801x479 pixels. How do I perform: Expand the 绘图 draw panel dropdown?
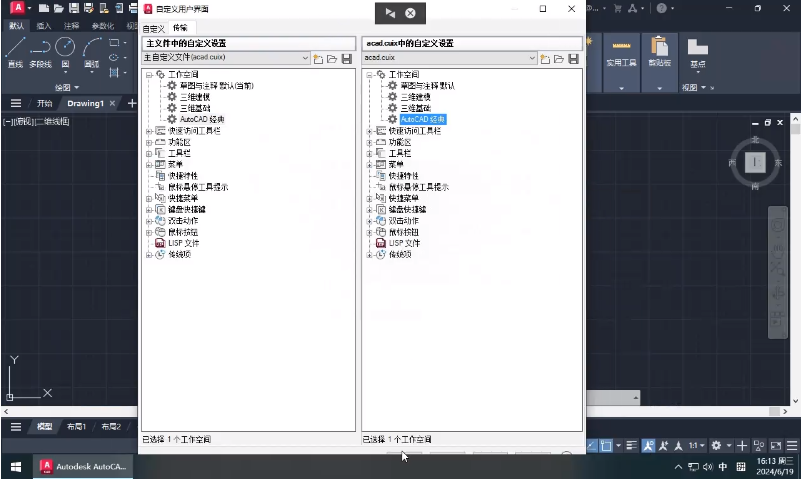[x=66, y=87]
